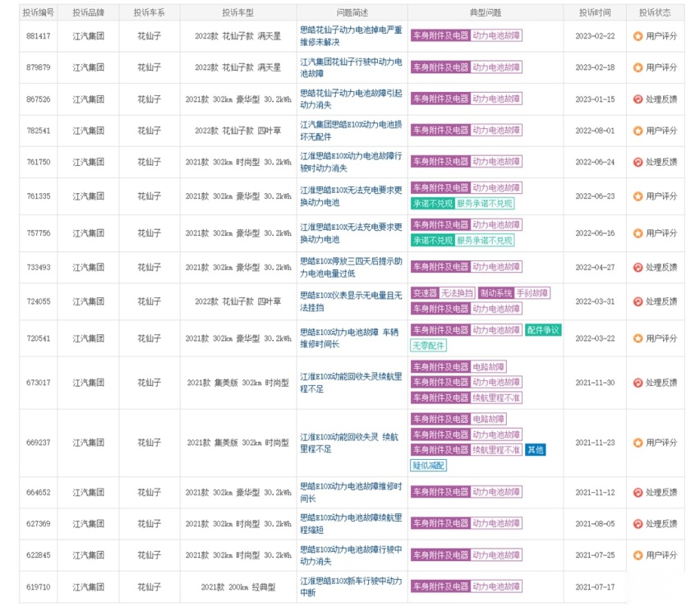Click complaint number 881417
Image resolution: width=700 pixels, height=616 pixels.
(39, 36)
